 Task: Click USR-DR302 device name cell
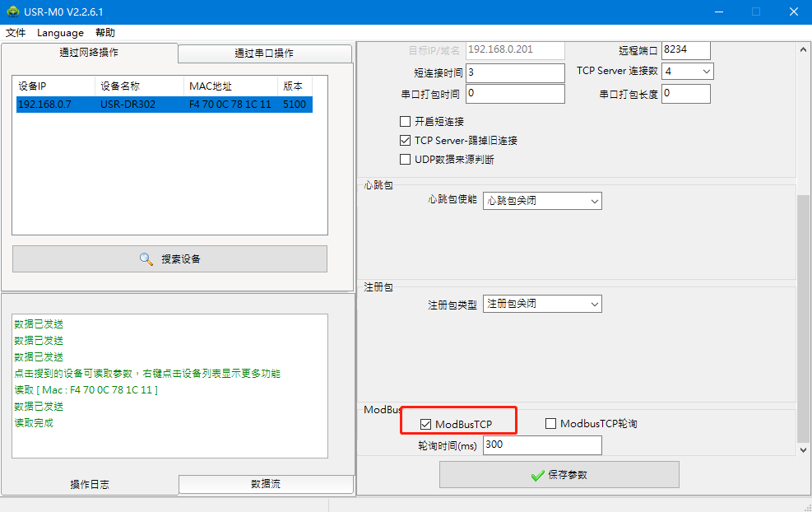pos(128,105)
